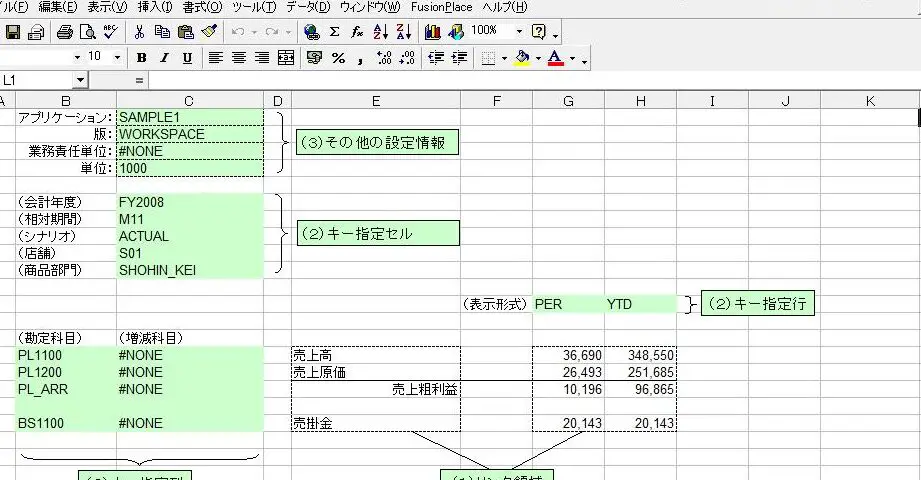Click the Print icon in toolbar
The height and width of the screenshot is (480, 921).
pos(65,32)
